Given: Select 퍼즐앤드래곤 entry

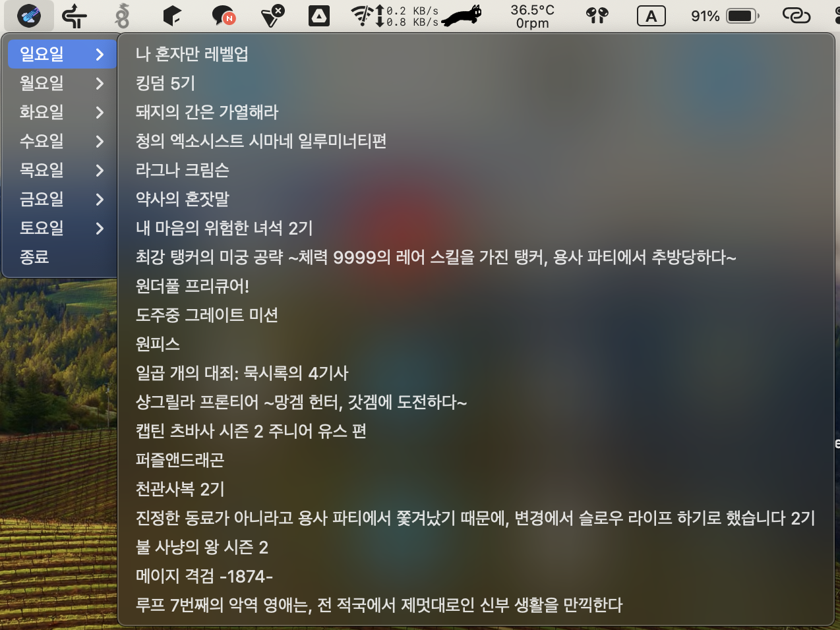Looking at the screenshot, I should click(x=475, y=460).
